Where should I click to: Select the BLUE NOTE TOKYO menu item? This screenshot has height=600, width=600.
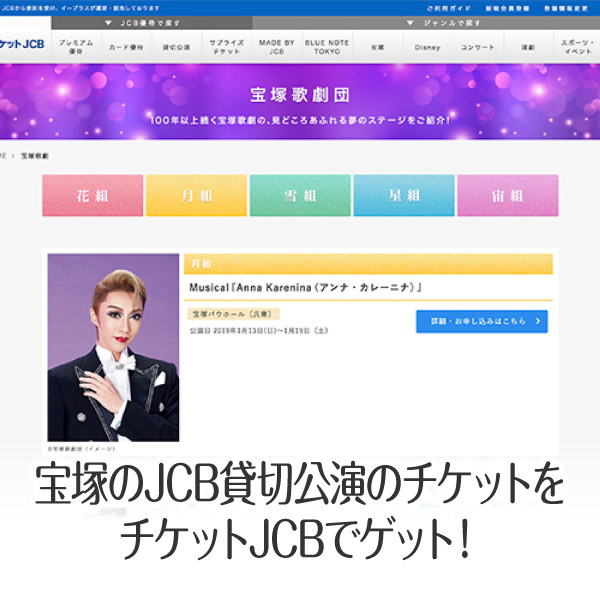tap(327, 47)
